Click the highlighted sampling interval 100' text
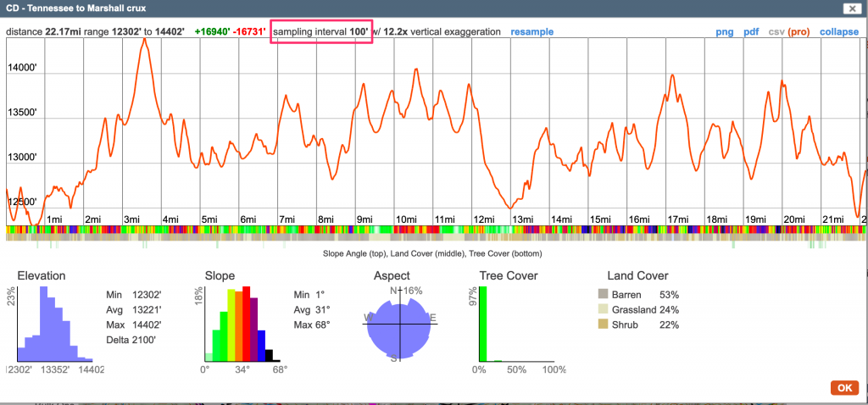 coord(321,32)
